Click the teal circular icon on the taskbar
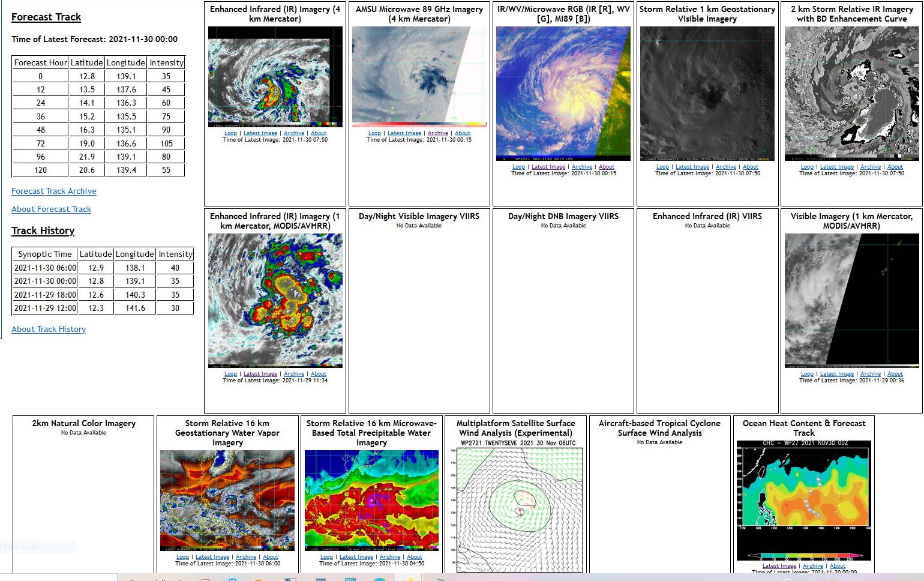 (379, 579)
